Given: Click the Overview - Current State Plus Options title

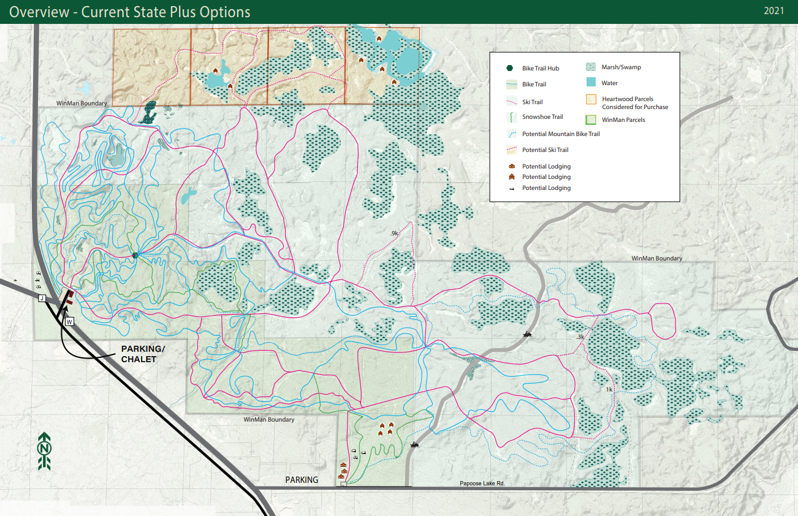Looking at the screenshot, I should 129,12.
